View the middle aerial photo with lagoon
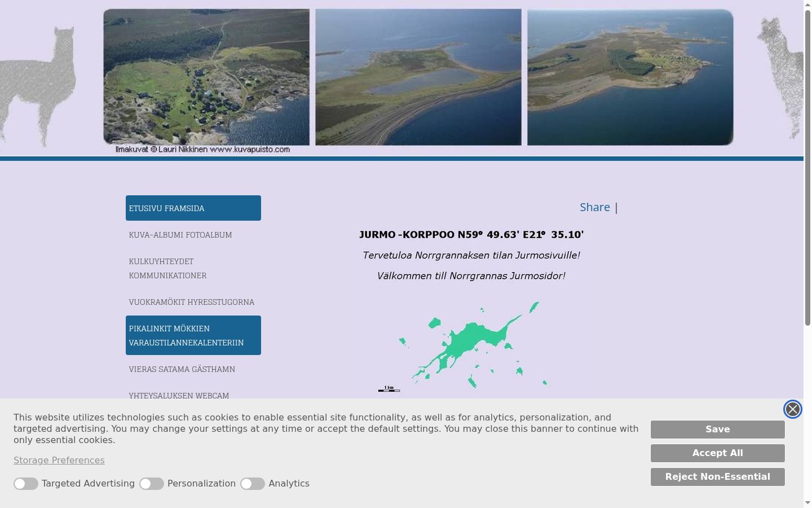 [418, 77]
